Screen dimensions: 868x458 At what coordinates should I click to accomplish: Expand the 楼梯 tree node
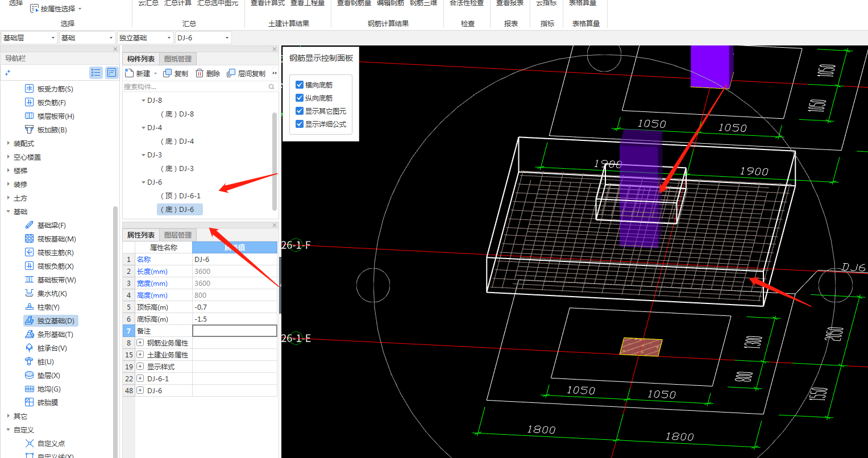(x=8, y=171)
